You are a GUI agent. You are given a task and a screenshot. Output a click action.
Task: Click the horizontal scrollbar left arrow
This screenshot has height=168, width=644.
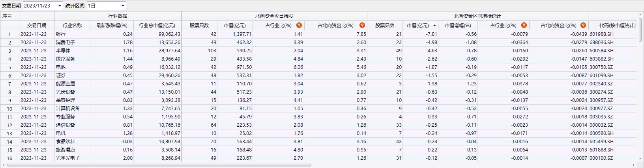click(x=4, y=165)
